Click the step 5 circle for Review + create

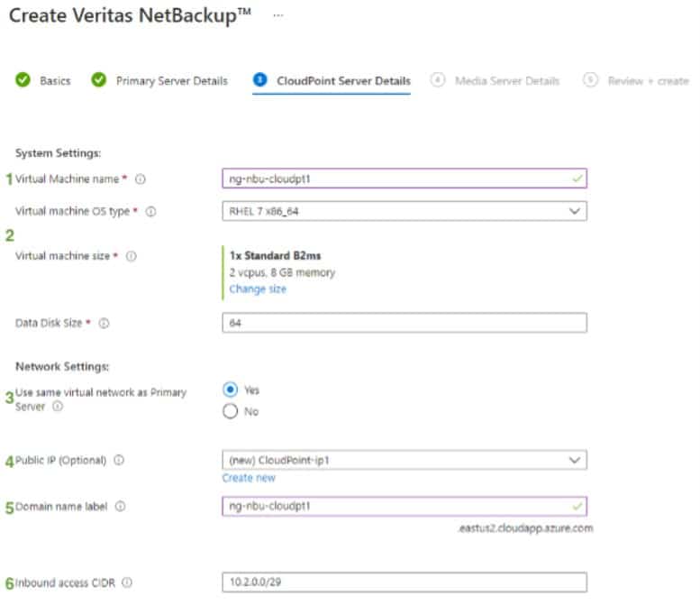(590, 80)
